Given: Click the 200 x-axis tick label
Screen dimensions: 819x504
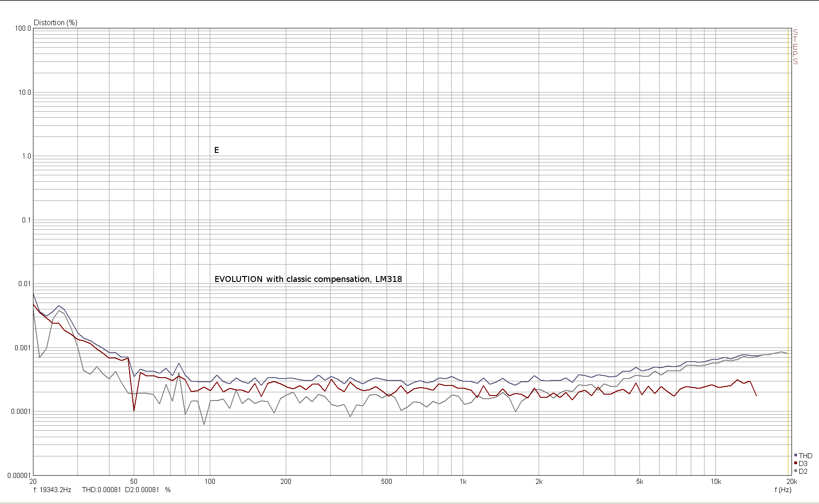Looking at the screenshot, I should [x=286, y=482].
